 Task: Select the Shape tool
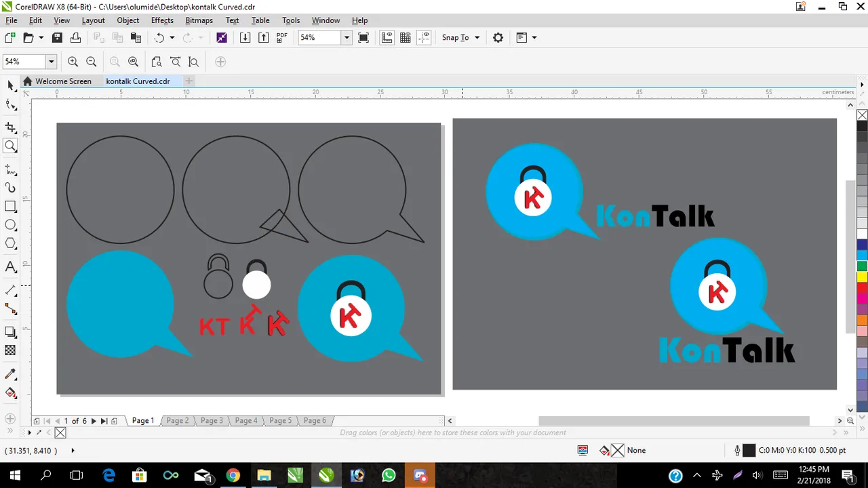(x=10, y=104)
